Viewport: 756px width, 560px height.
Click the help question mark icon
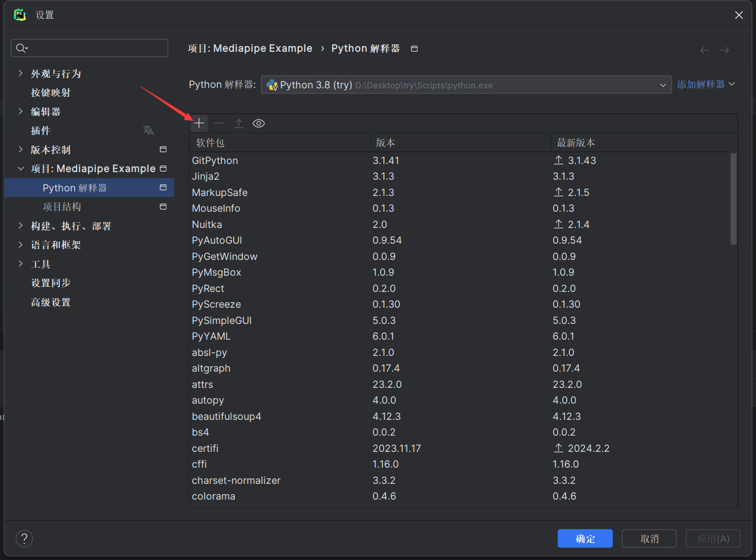tap(24, 539)
